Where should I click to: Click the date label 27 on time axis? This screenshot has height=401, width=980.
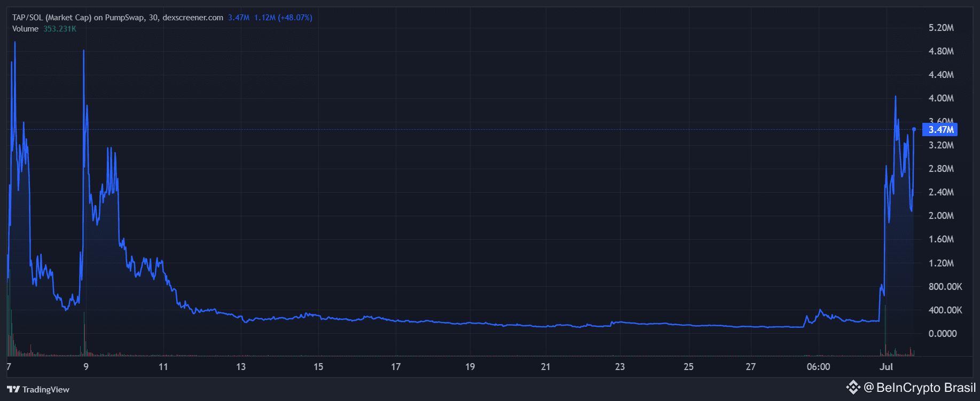coord(751,367)
